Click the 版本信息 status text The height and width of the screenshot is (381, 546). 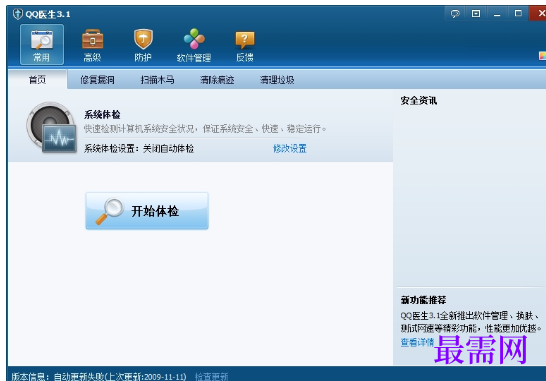(x=99, y=376)
